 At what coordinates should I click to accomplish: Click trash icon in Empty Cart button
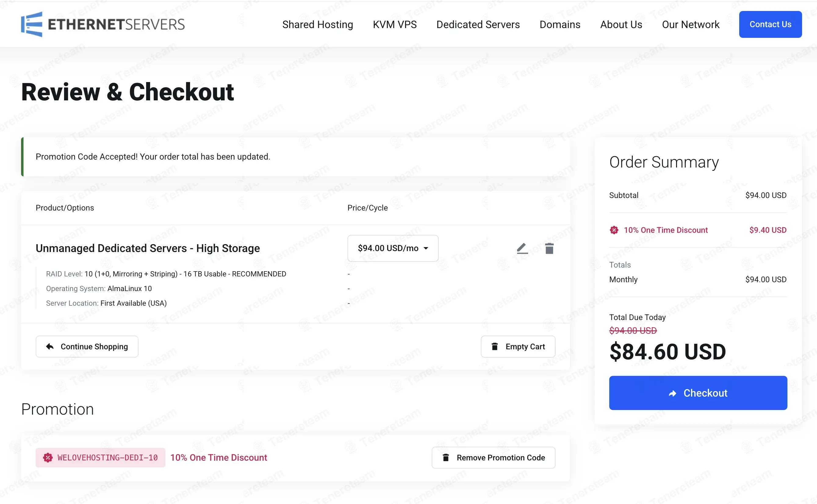495,347
